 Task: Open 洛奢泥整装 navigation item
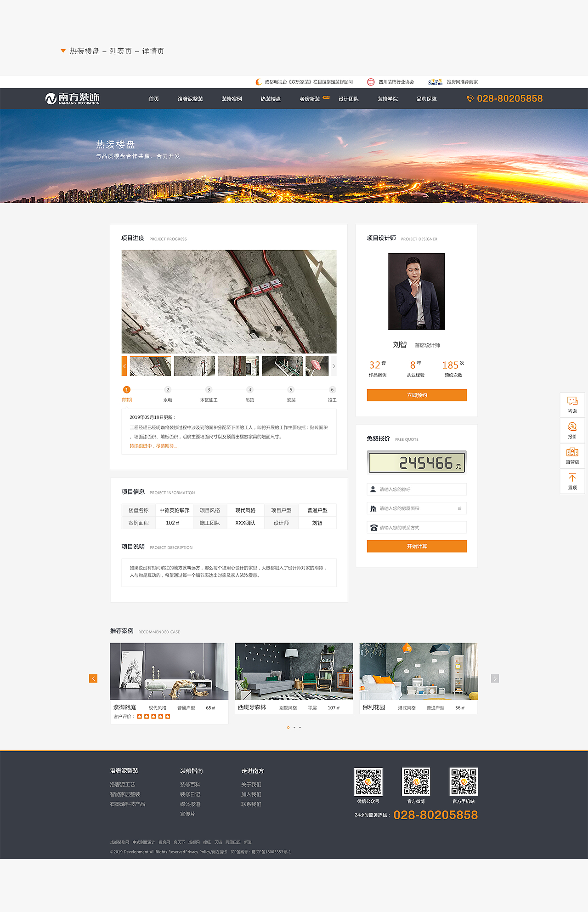tap(190, 99)
